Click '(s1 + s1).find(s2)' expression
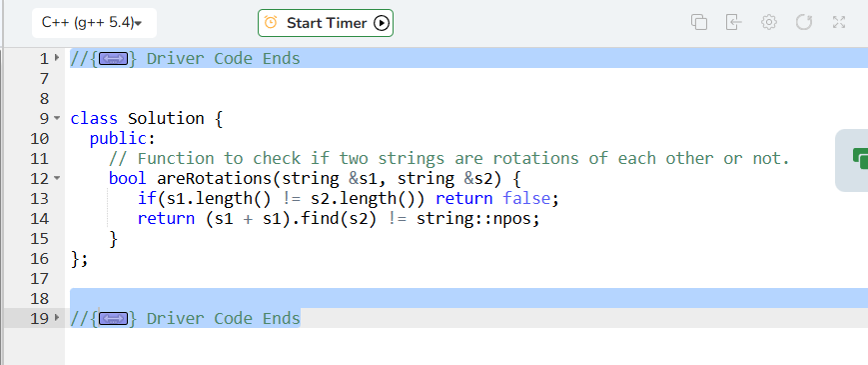868x365 pixels. [292, 218]
